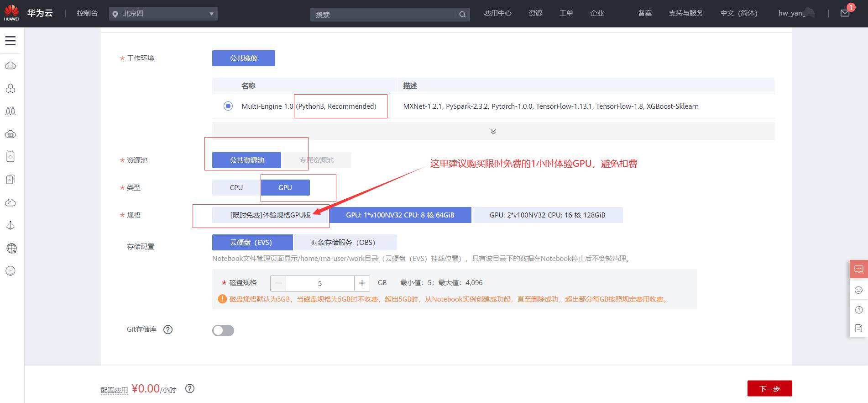Screen dimensions: 868x403
Task: Open the hamburger navigation menu
Action: pos(10,41)
